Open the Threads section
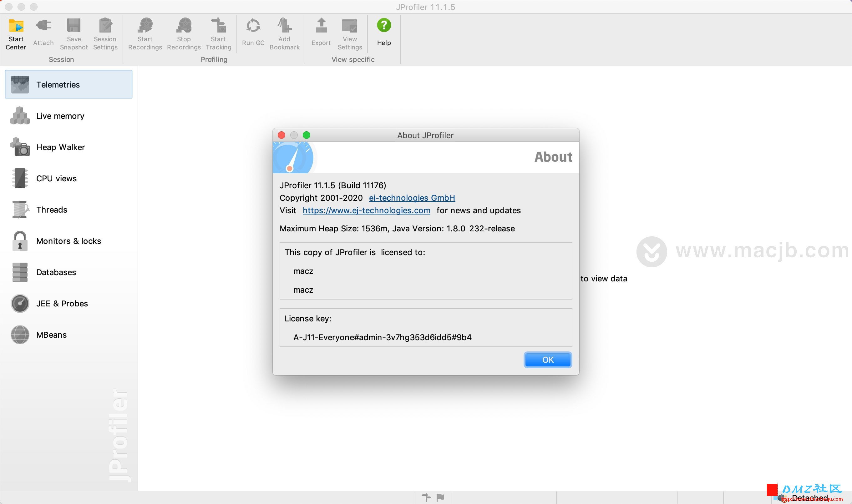This screenshot has width=852, height=504. pyautogui.click(x=68, y=209)
